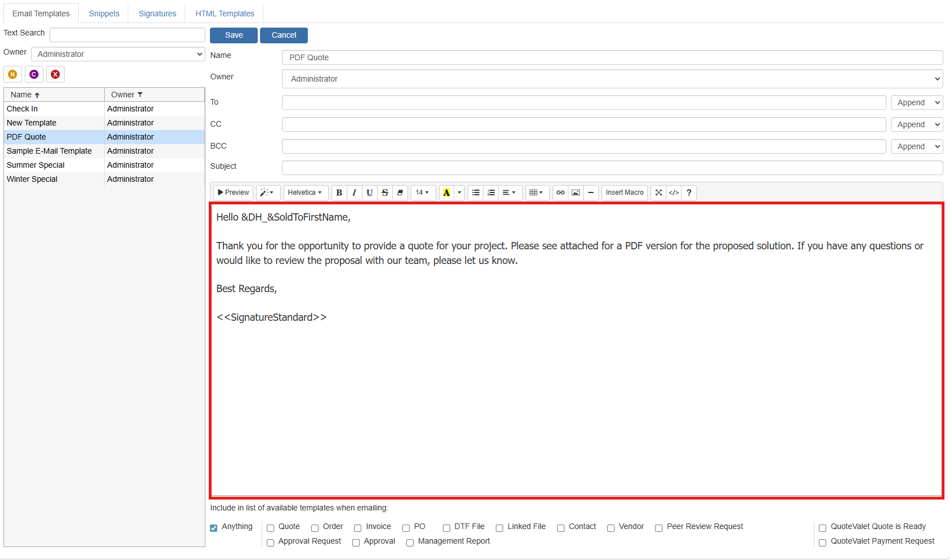Check the QuoteValet Quote is Ready box
Viewport: 950px width, 560px height.
click(x=822, y=528)
